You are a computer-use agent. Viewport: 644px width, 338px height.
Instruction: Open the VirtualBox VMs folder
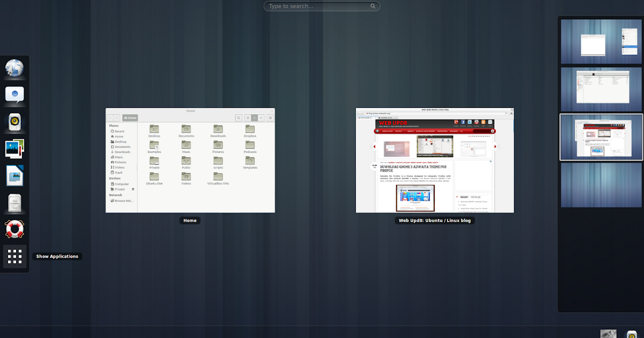[218, 178]
